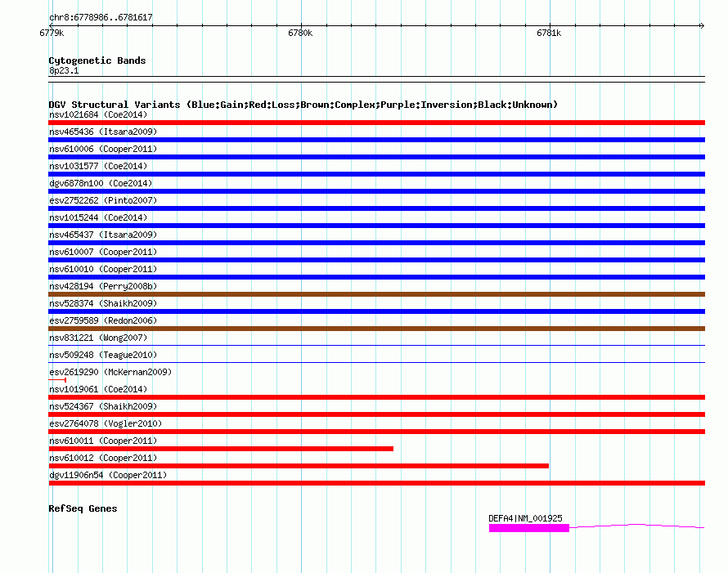Image resolution: width=728 pixels, height=573 pixels.
Task: Select the dgv6878n100 (Coe2014) label
Action: point(101,183)
